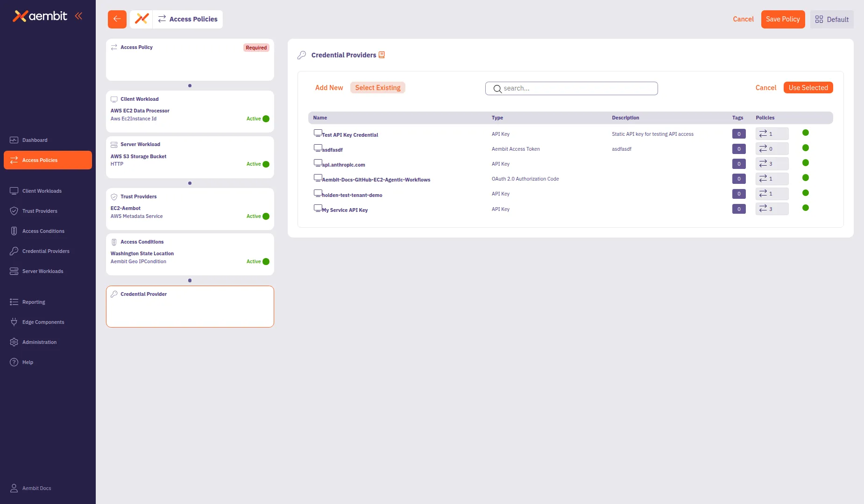The height and width of the screenshot is (504, 864).
Task: Select Credential Providers in the sidebar
Action: [46, 251]
